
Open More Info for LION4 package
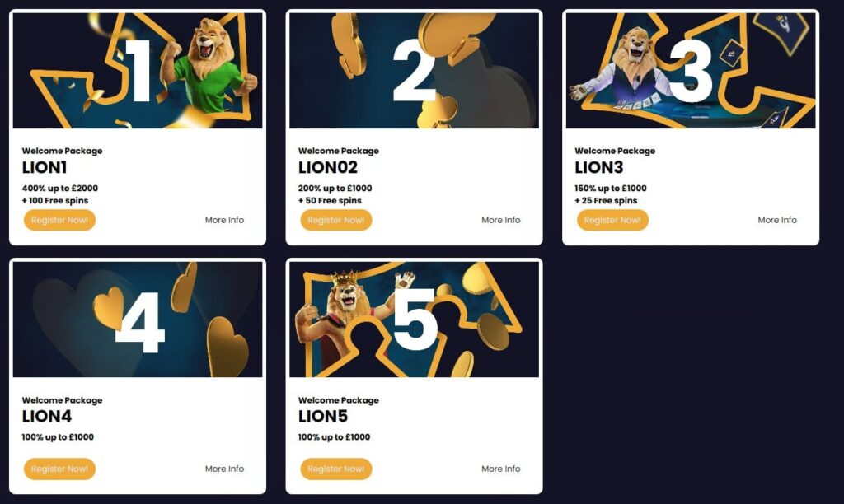224,469
